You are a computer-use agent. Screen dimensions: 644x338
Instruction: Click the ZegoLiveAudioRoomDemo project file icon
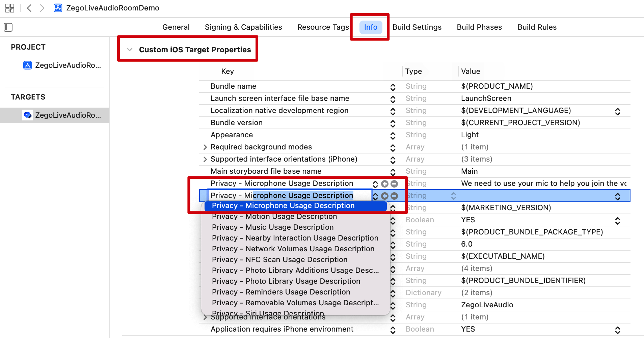point(58,8)
